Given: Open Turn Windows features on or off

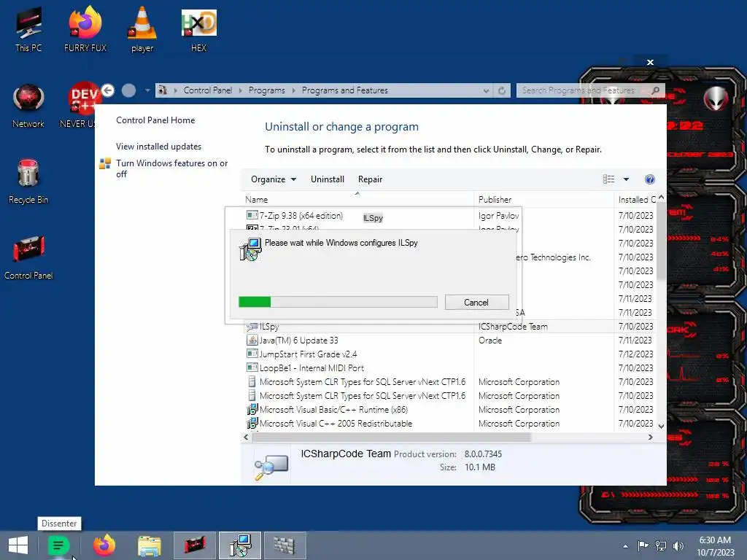Looking at the screenshot, I should point(172,168).
